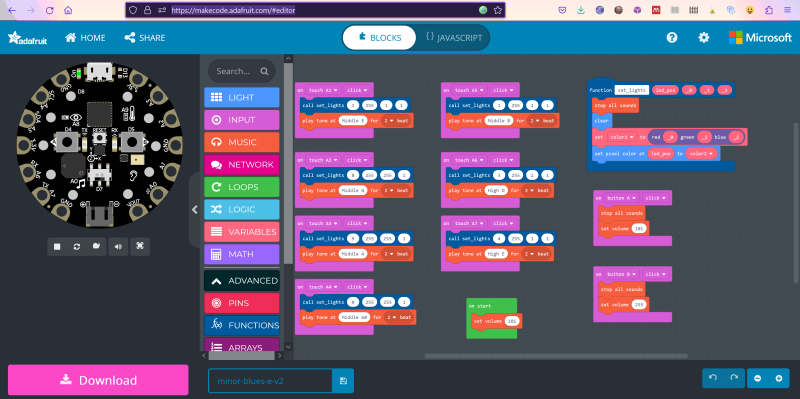Image resolution: width=800 pixels, height=399 pixels.
Task: Open the NETWORK block category
Action: click(242, 165)
